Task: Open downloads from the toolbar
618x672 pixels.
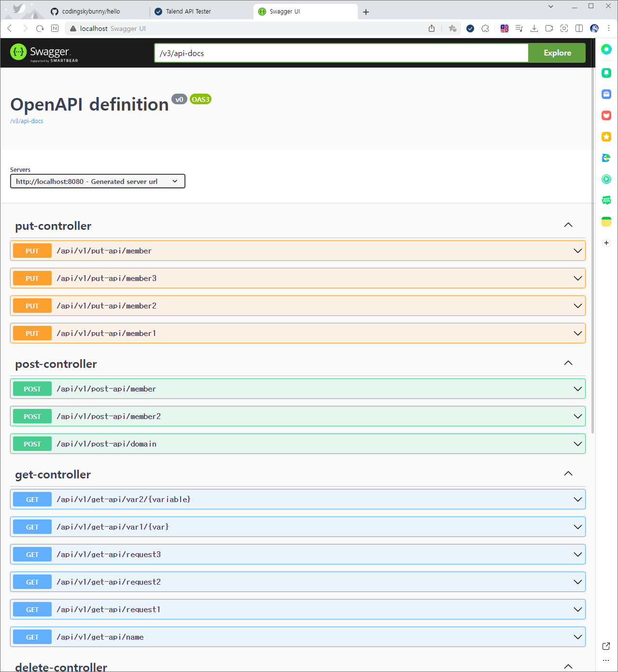Action: click(534, 28)
